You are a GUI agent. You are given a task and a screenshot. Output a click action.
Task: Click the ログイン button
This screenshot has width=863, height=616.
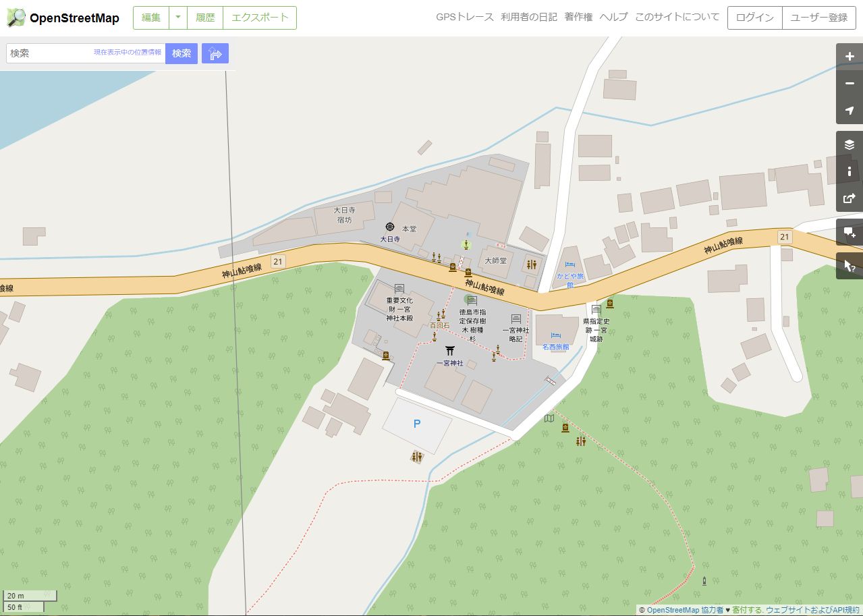pyautogui.click(x=754, y=18)
